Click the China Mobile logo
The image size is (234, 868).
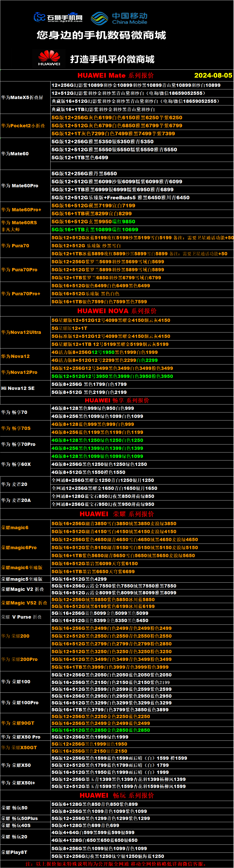click(x=119, y=18)
